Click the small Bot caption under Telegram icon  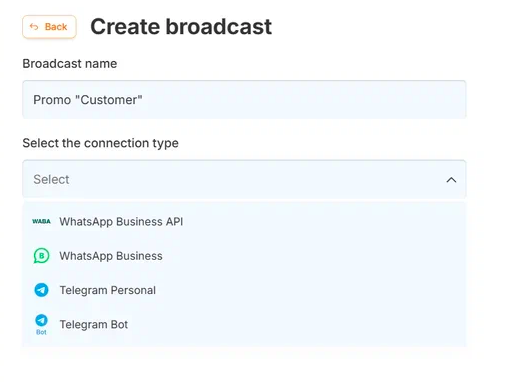coord(41,332)
